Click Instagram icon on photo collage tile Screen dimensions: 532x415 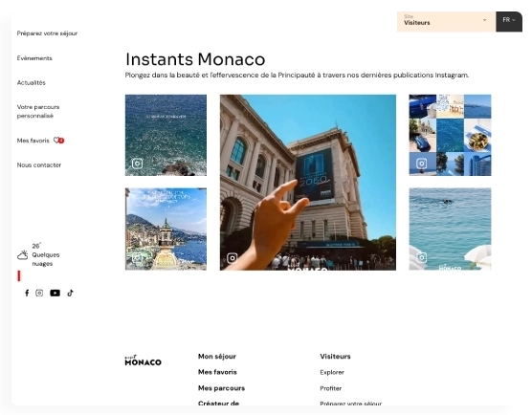point(422,164)
